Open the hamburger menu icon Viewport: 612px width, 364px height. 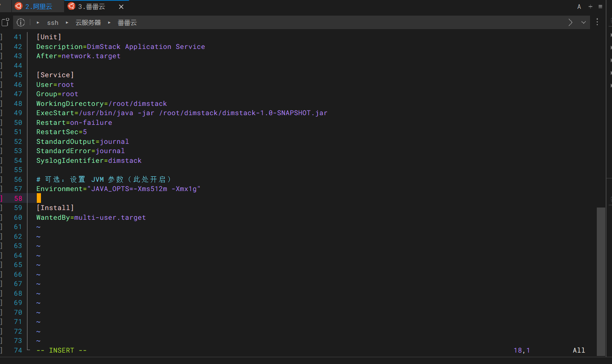point(600,7)
